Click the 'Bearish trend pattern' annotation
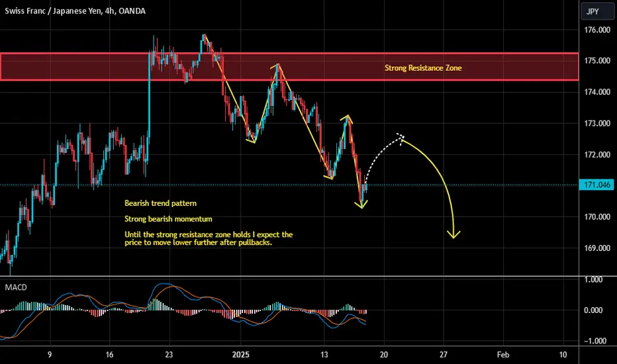Viewport: 617px width, 364px height. 161,203
